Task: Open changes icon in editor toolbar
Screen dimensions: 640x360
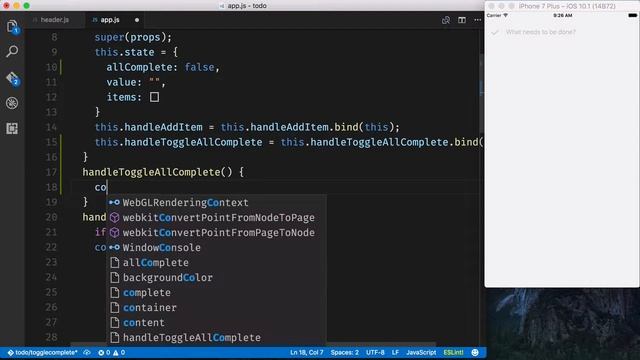Action: (446, 20)
